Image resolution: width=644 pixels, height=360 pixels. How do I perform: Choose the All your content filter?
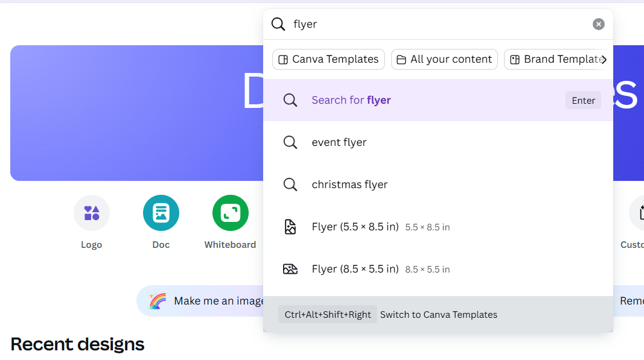point(444,59)
